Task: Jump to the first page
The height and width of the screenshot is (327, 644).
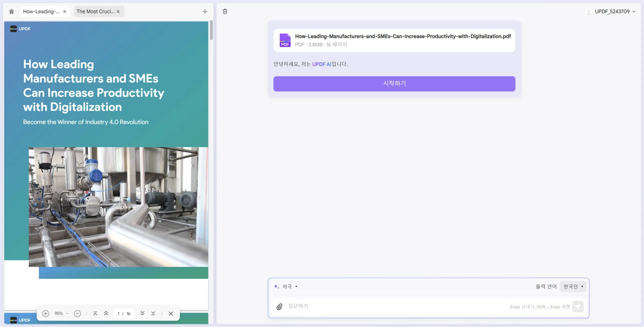Action: click(x=95, y=313)
